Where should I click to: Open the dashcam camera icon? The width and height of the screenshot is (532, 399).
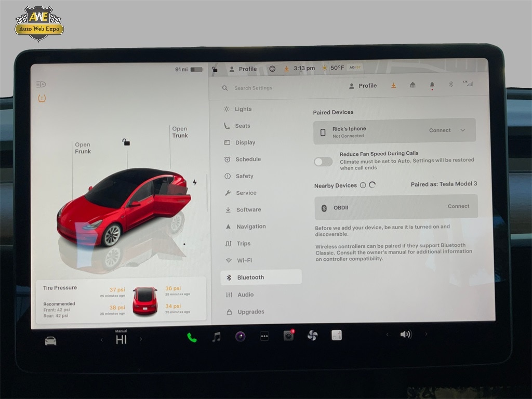[x=288, y=336]
